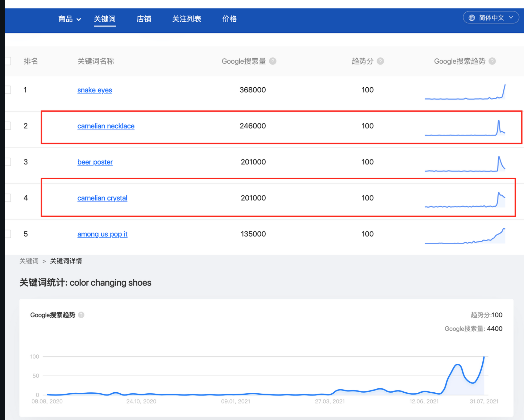Open snake eyes trend sparkline
The image size is (524, 420).
465,92
